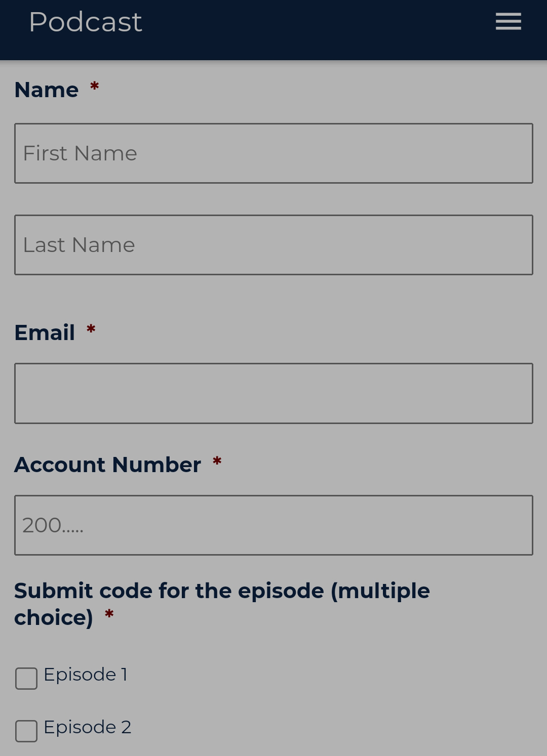Click the 'Episode 1' label text
The height and width of the screenshot is (756, 547).
[x=85, y=675]
